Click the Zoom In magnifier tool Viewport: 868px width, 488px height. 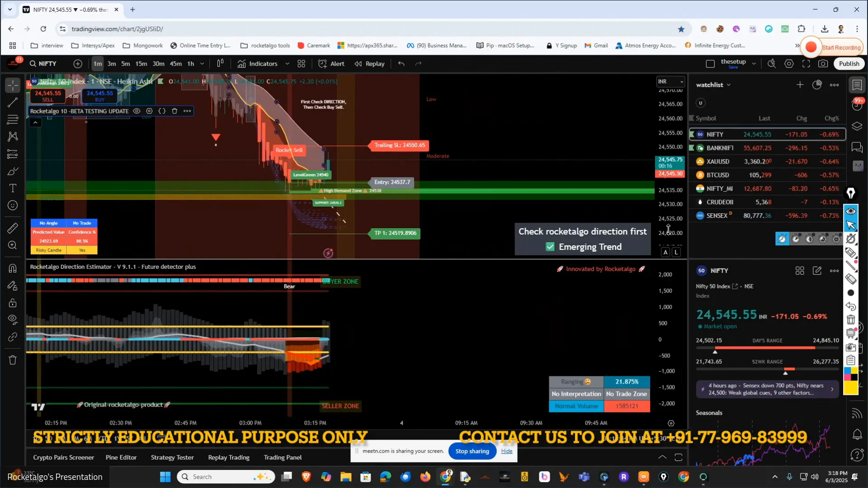13,245
